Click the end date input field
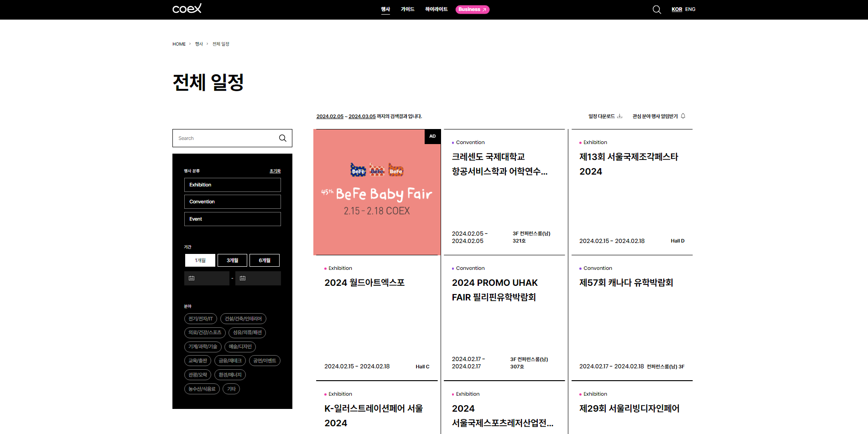 tap(258, 278)
